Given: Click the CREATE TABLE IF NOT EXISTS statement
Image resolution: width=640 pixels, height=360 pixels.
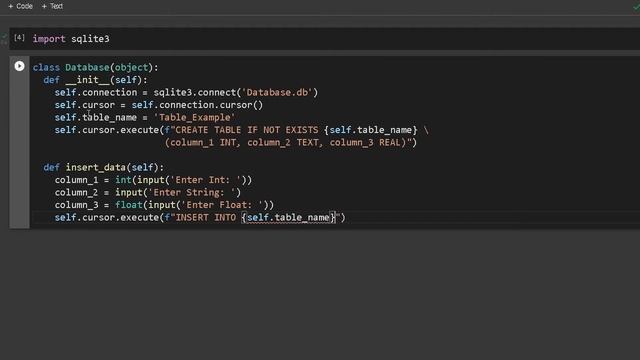Looking at the screenshot, I should [x=242, y=130].
